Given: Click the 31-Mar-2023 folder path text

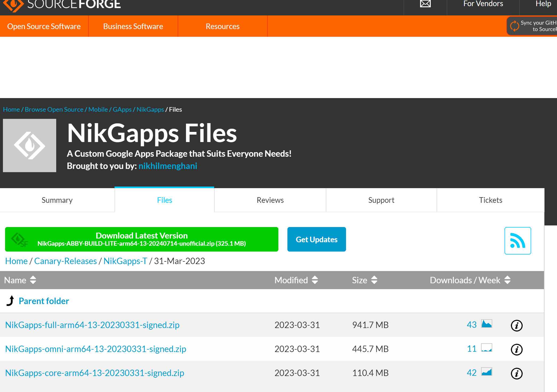Looking at the screenshot, I should coord(180,261).
